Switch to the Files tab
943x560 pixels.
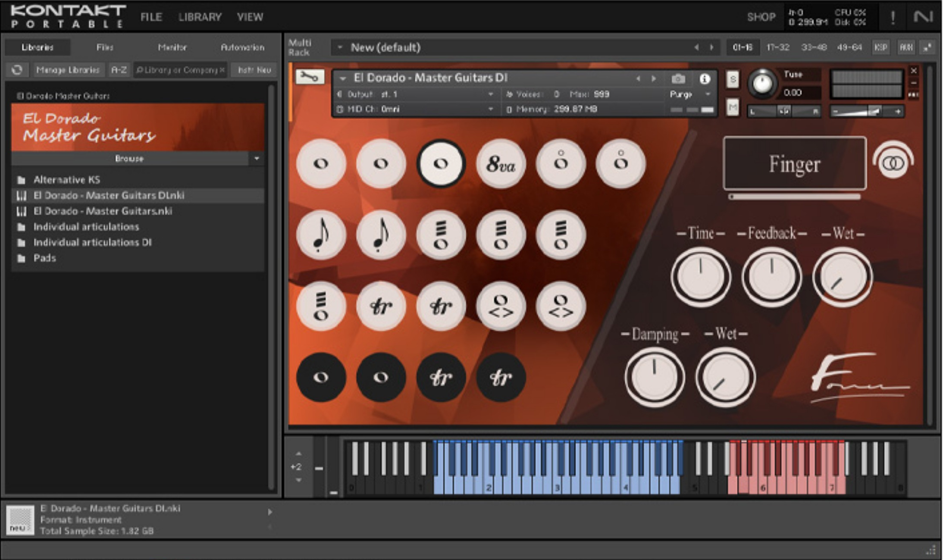(x=105, y=47)
